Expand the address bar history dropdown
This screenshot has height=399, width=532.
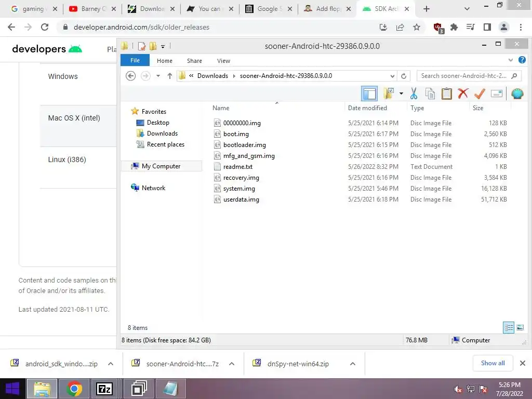392,76
